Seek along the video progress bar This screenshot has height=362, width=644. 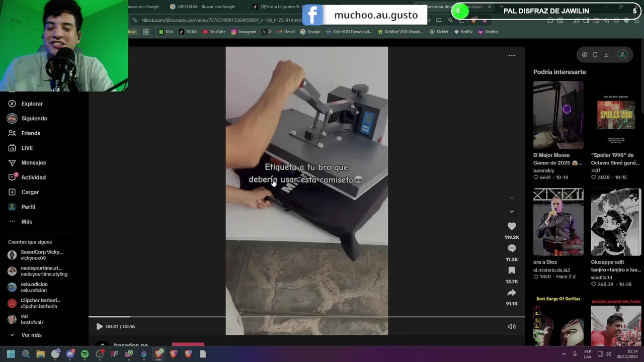point(307,317)
